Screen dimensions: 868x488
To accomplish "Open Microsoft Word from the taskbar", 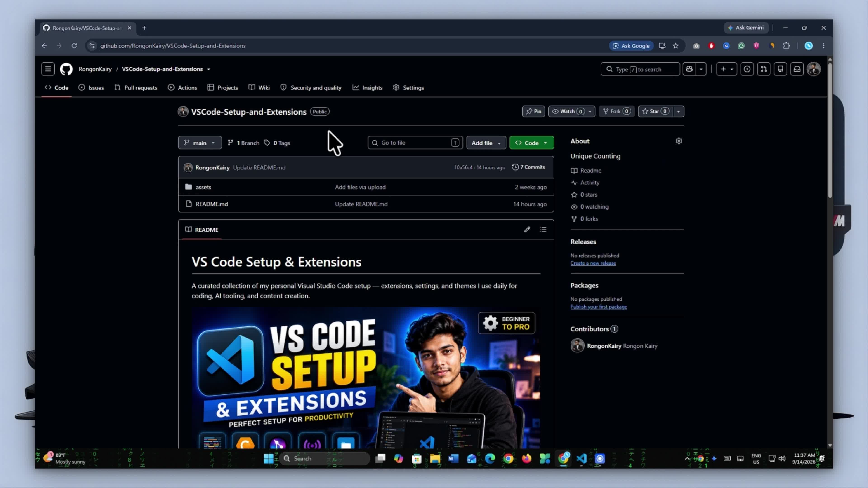I will 453,458.
